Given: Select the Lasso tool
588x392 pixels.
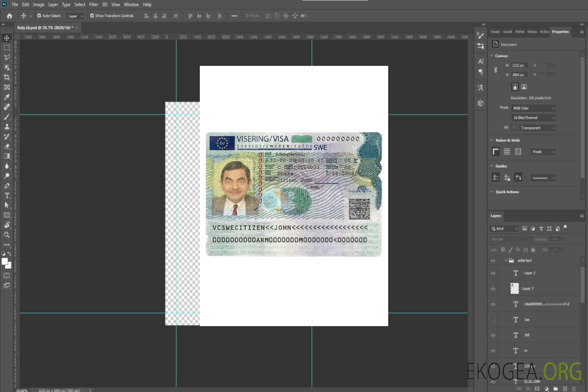Looking at the screenshot, I should (x=7, y=57).
